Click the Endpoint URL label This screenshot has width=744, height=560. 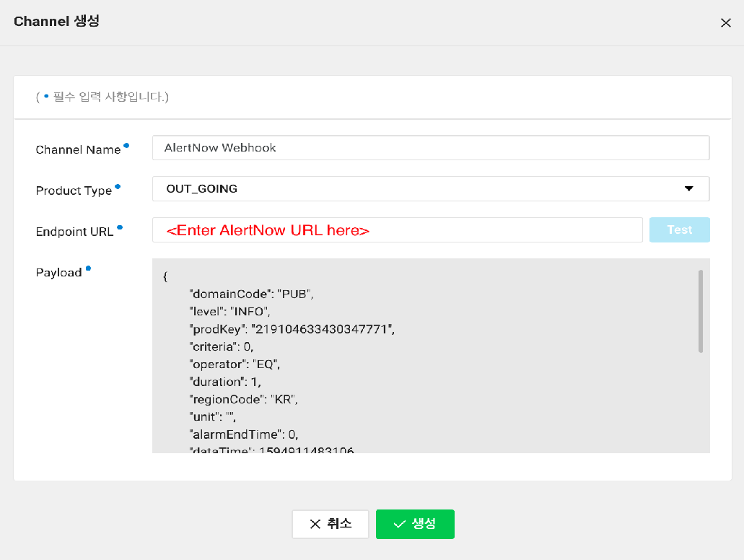click(x=74, y=232)
